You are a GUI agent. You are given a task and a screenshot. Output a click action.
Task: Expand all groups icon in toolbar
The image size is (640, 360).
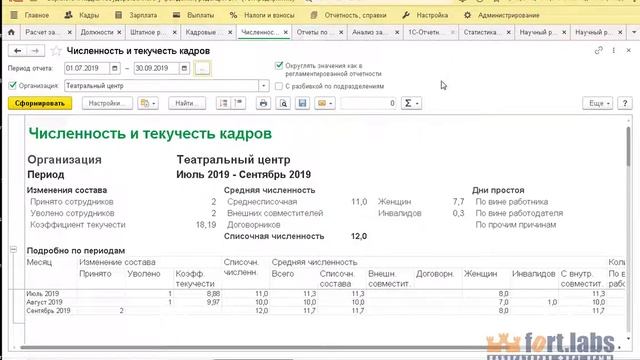tap(223, 103)
